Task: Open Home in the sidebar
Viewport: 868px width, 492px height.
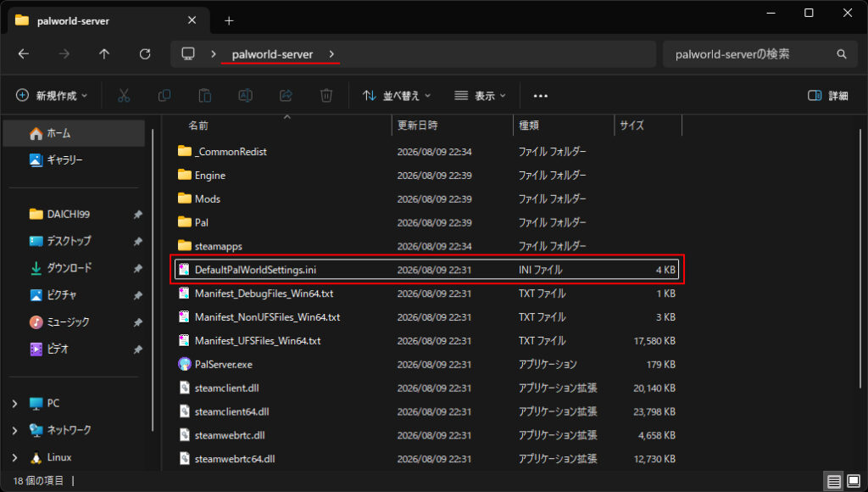Action: (x=75, y=133)
